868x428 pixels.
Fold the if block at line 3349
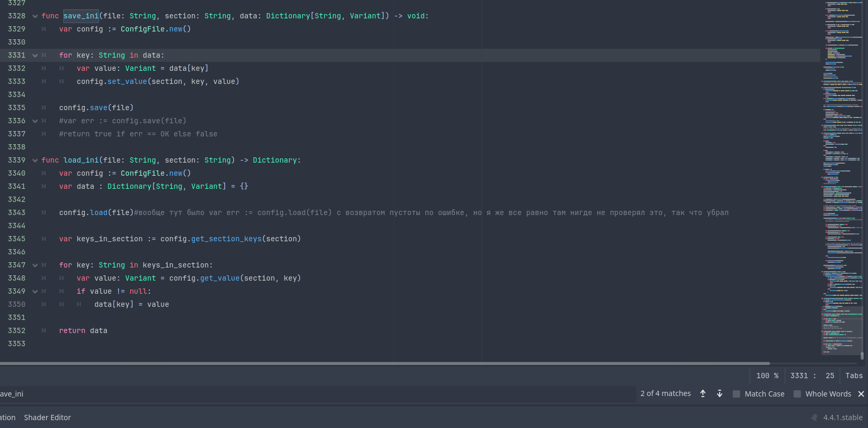coord(35,292)
